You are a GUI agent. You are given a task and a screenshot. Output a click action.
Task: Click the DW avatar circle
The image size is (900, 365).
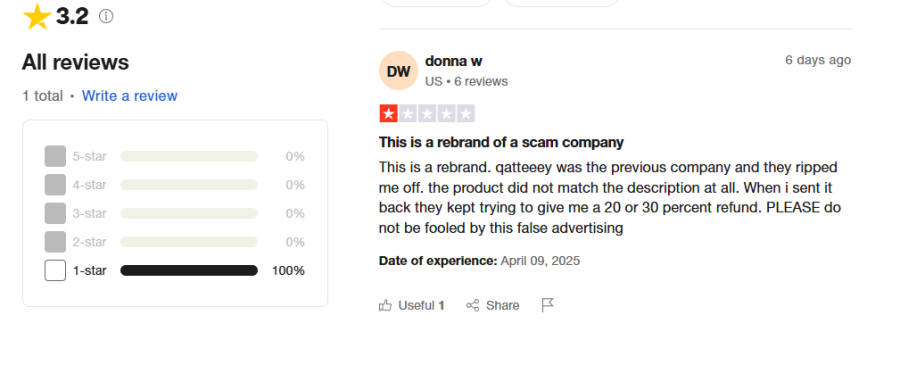pyautogui.click(x=398, y=71)
